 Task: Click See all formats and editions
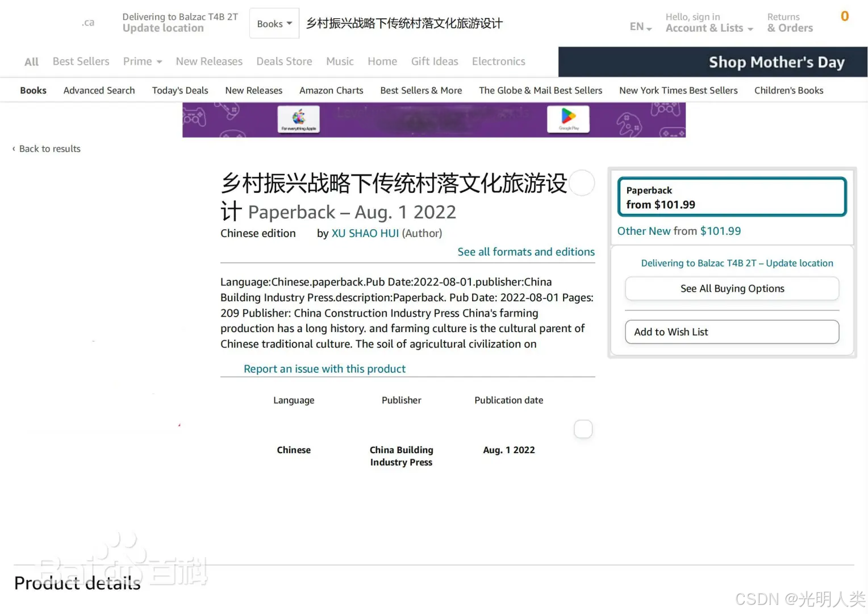pos(526,252)
